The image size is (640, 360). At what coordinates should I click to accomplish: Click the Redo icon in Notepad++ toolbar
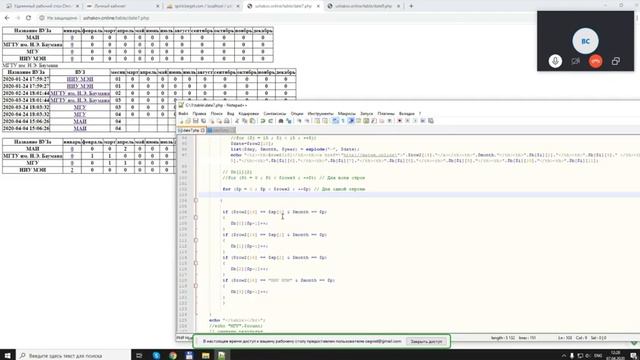(270, 121)
